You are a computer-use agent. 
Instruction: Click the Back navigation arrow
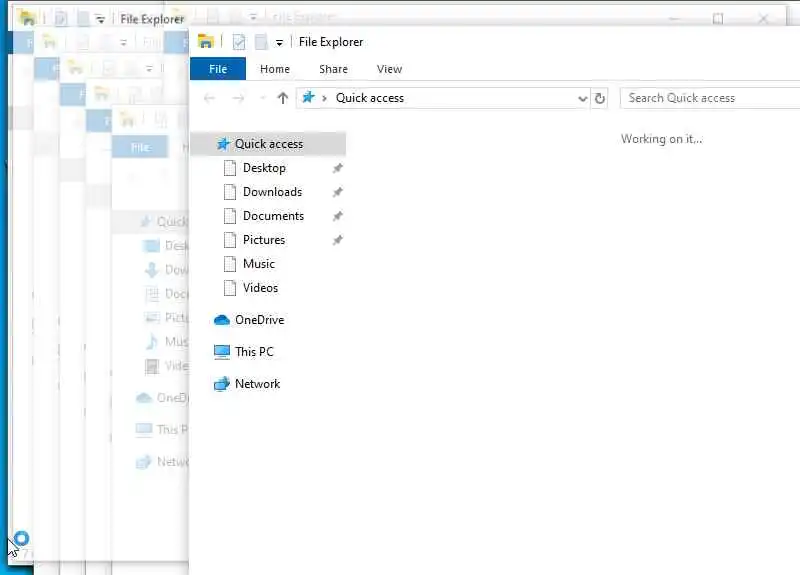click(x=209, y=98)
